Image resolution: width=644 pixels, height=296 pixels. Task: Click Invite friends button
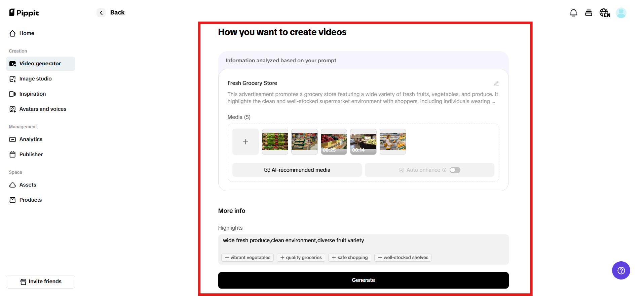click(x=40, y=282)
